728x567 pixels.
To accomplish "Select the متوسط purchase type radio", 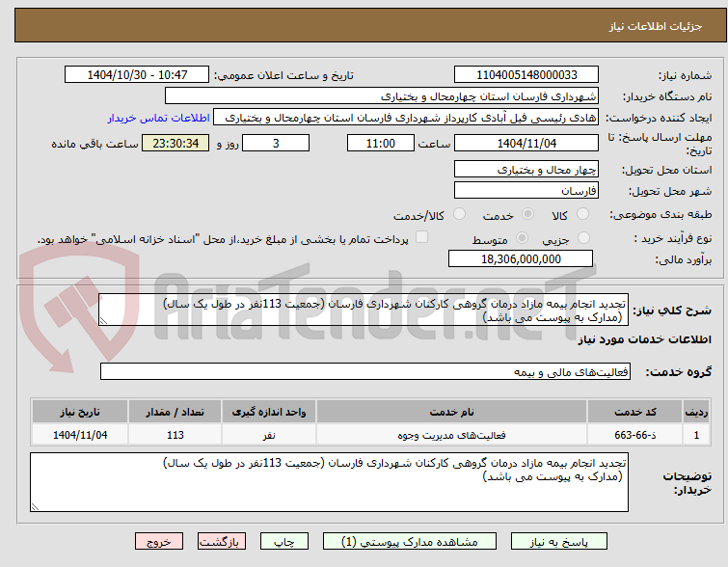I will tap(522, 238).
